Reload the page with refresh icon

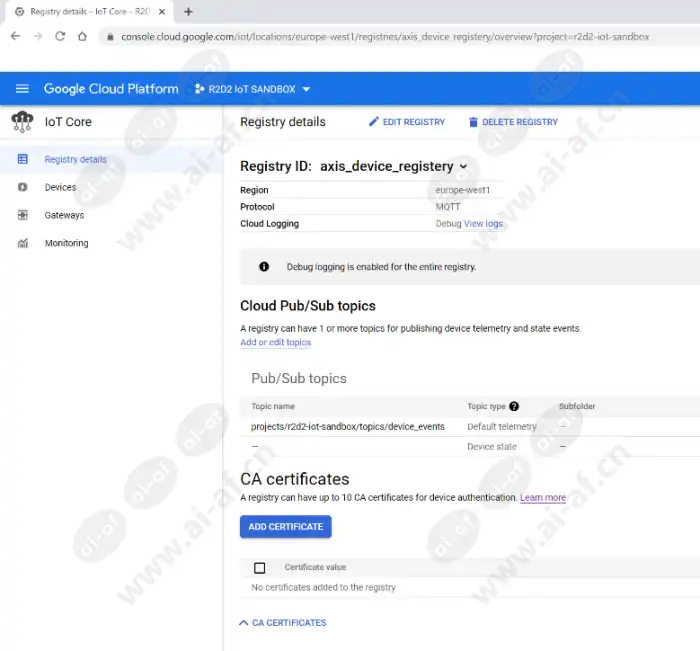(60, 36)
